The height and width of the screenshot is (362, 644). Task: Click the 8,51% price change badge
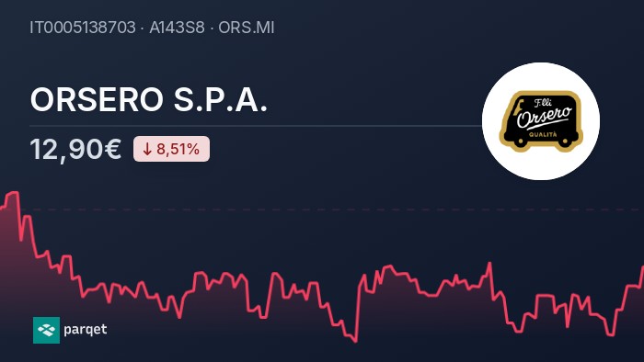click(171, 149)
